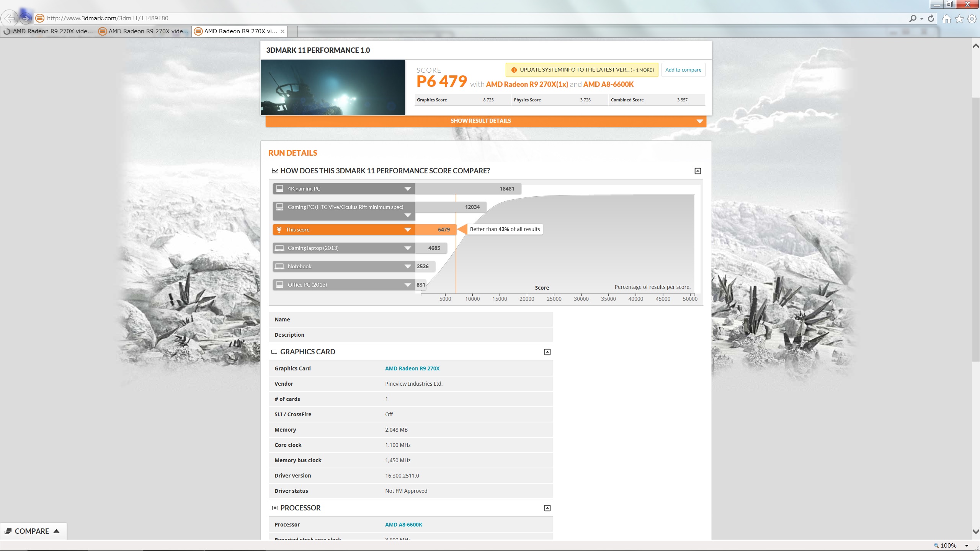Click the refresh page icon

coord(931,18)
